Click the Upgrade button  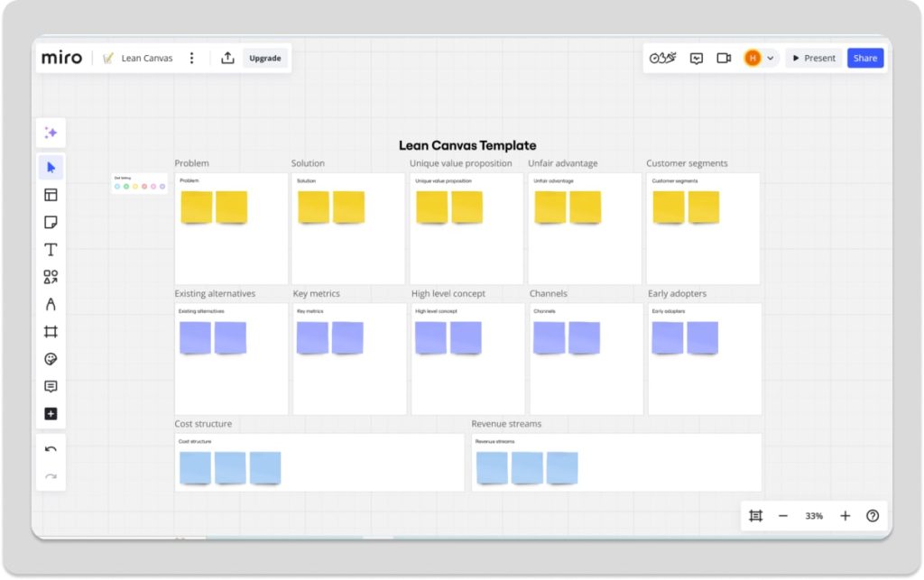[x=265, y=58]
